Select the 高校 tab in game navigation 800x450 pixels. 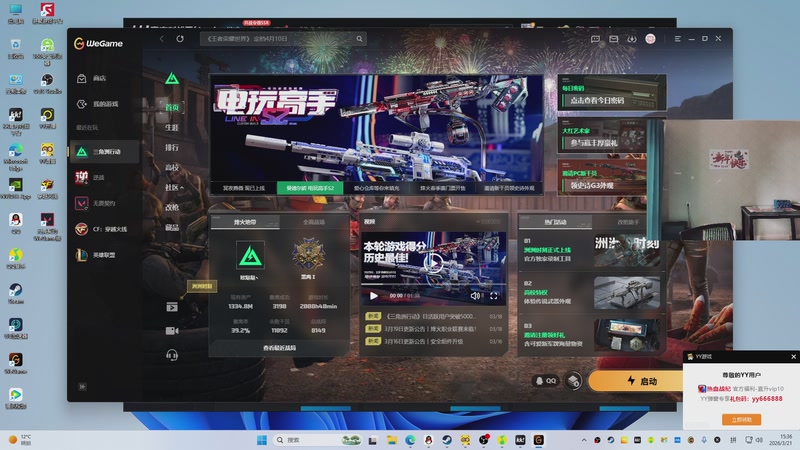(x=172, y=167)
